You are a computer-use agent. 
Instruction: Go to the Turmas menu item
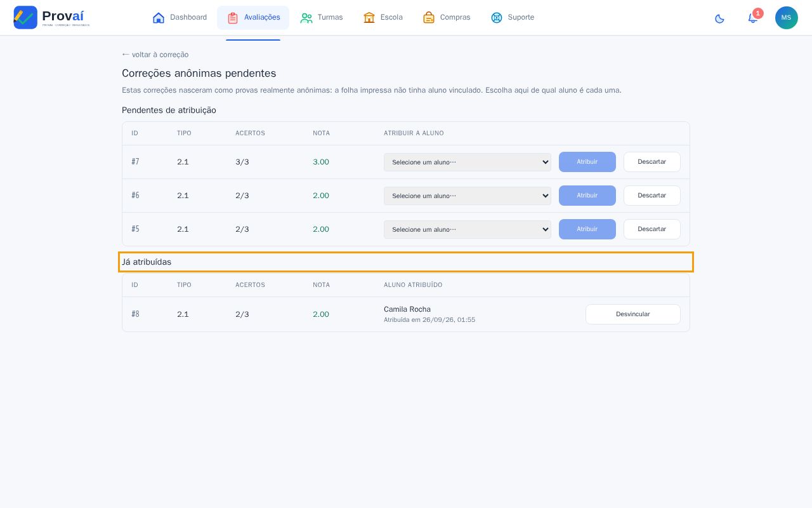(322, 18)
